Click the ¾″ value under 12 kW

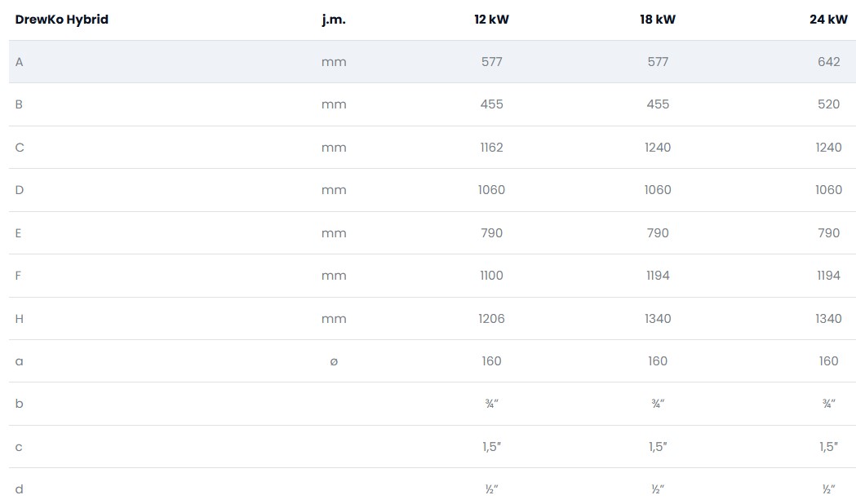491,404
